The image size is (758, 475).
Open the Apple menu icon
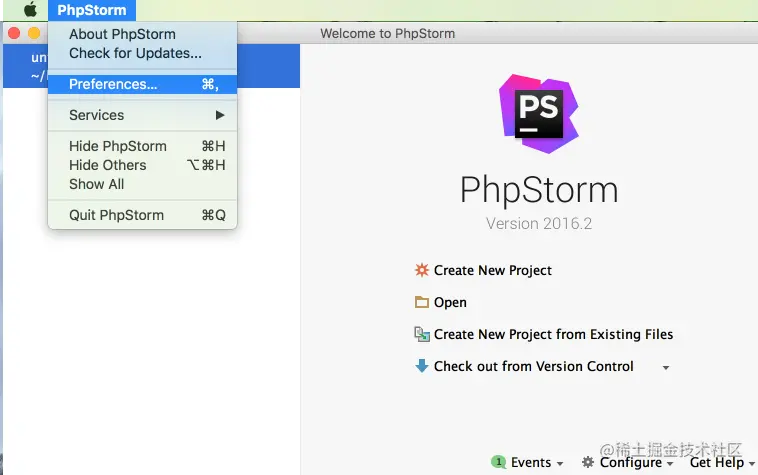pyautogui.click(x=30, y=10)
